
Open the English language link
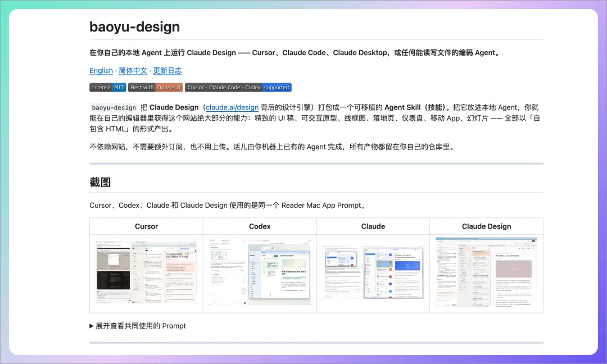(101, 71)
